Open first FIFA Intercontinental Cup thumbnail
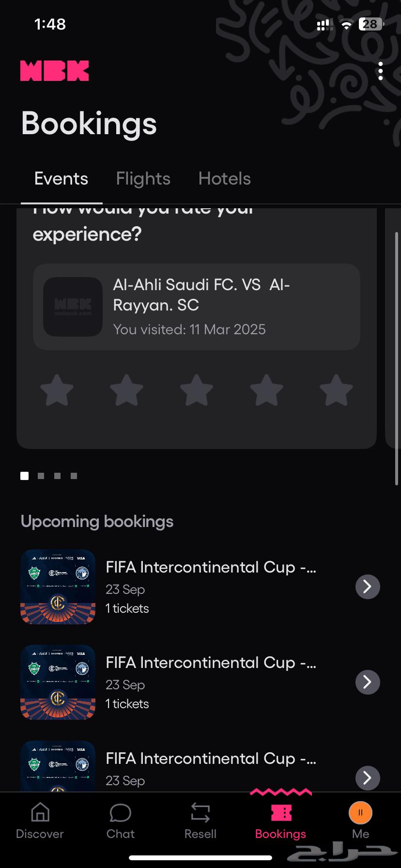Viewport: 401px width, 868px height. [x=58, y=587]
